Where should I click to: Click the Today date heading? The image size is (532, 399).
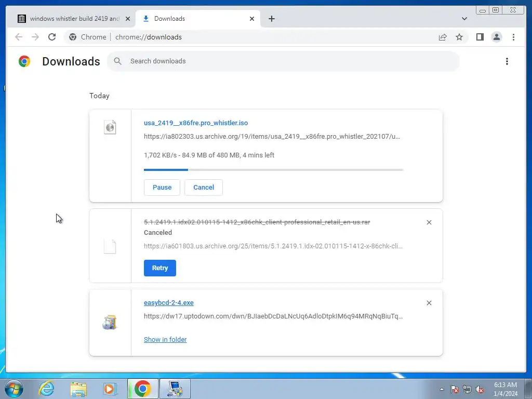click(99, 96)
